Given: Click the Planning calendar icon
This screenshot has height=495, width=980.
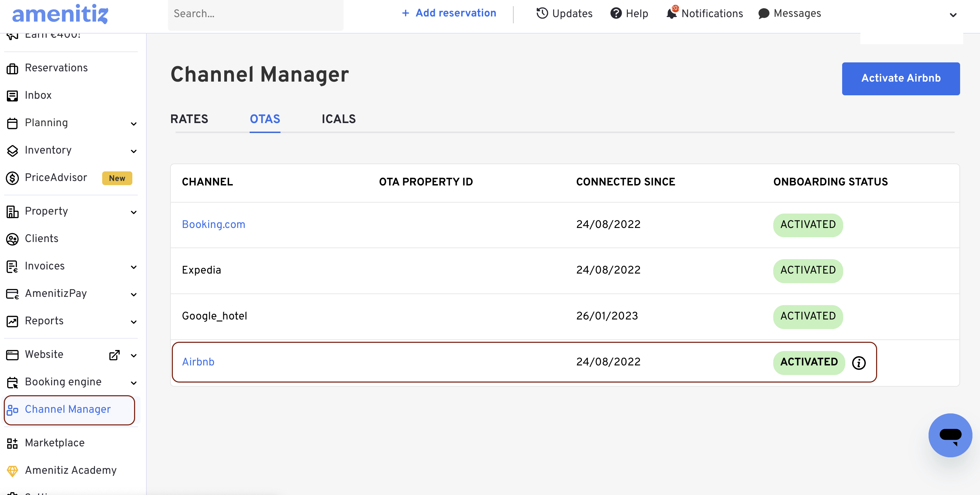Looking at the screenshot, I should click(x=12, y=123).
